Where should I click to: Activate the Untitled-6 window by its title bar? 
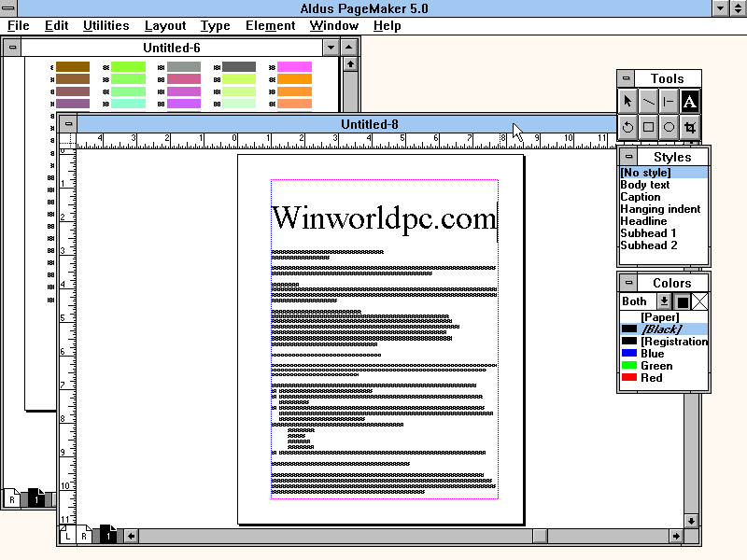pyautogui.click(x=172, y=48)
